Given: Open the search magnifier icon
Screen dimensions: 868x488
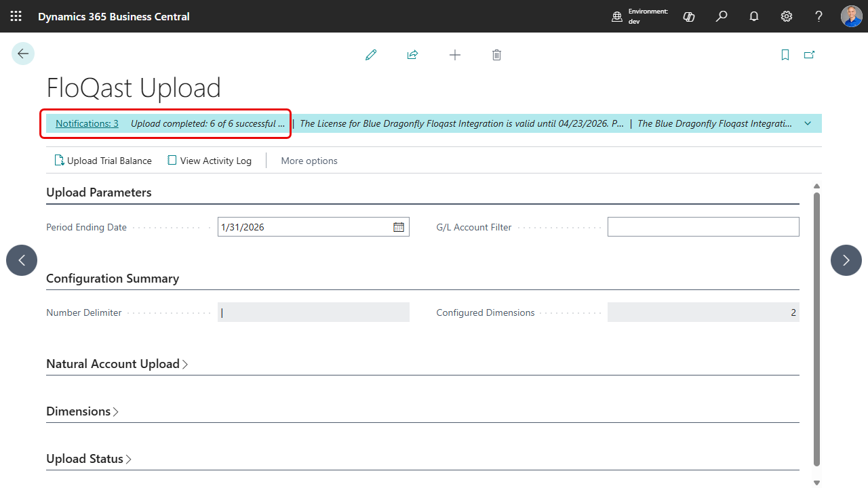Looking at the screenshot, I should click(722, 16).
